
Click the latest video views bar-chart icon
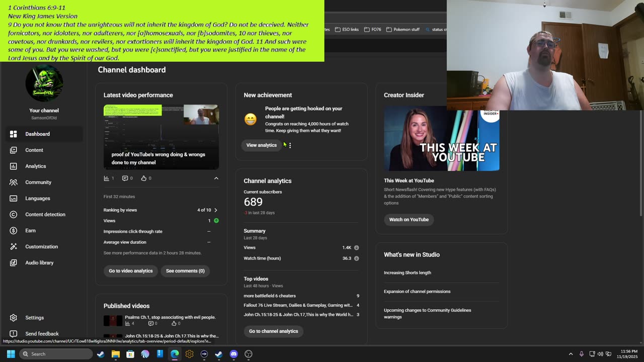pos(106,178)
